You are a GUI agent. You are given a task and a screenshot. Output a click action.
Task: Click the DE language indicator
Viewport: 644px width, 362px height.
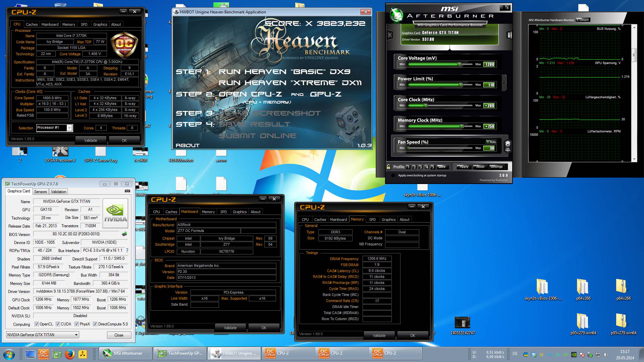515,354
